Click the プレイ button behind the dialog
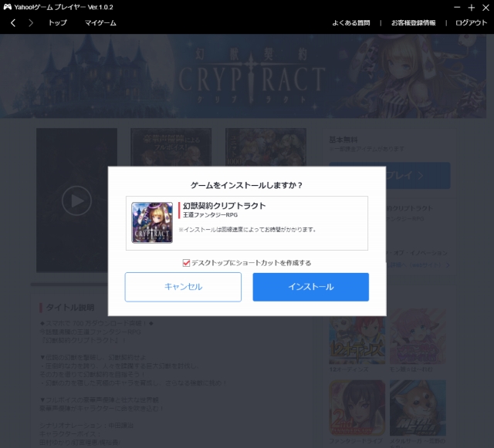The width and height of the screenshot is (494, 448). pos(418,175)
